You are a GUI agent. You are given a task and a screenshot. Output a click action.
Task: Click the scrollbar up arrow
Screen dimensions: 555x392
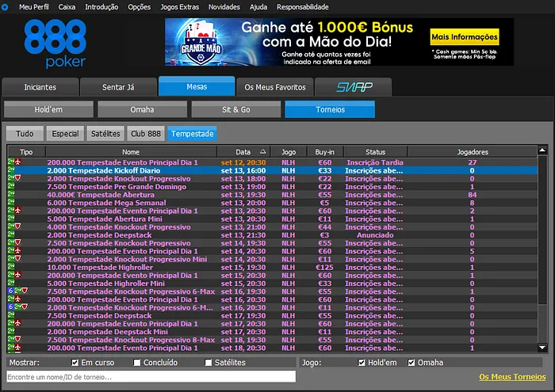(542, 150)
